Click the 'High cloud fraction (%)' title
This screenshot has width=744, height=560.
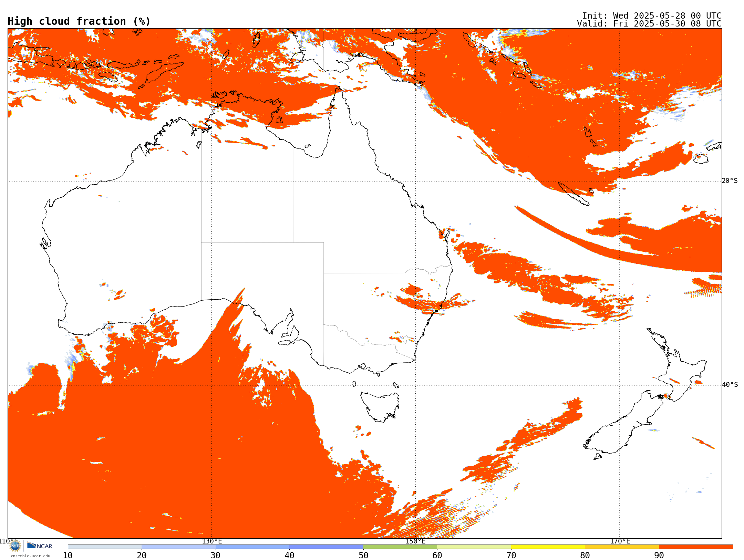[79, 21]
